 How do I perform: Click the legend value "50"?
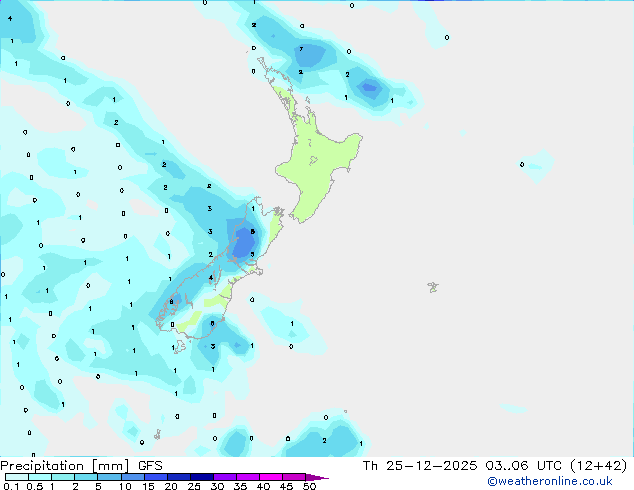(309, 486)
